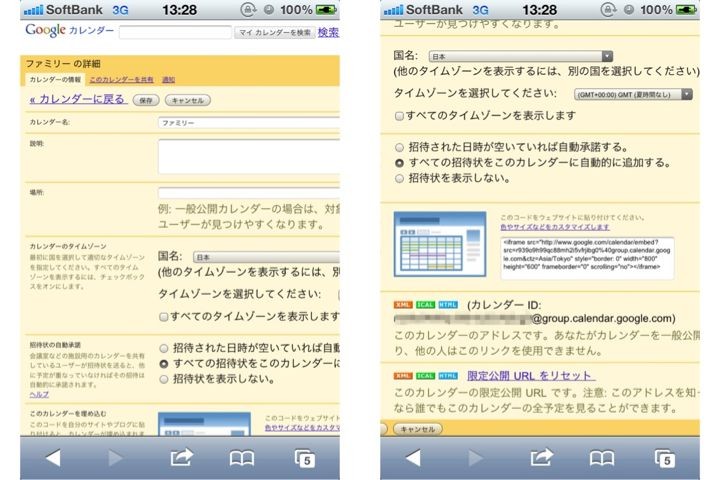
Task: Check すべてのタイムゾーンを表示します in right screenshot
Action: coord(399,116)
